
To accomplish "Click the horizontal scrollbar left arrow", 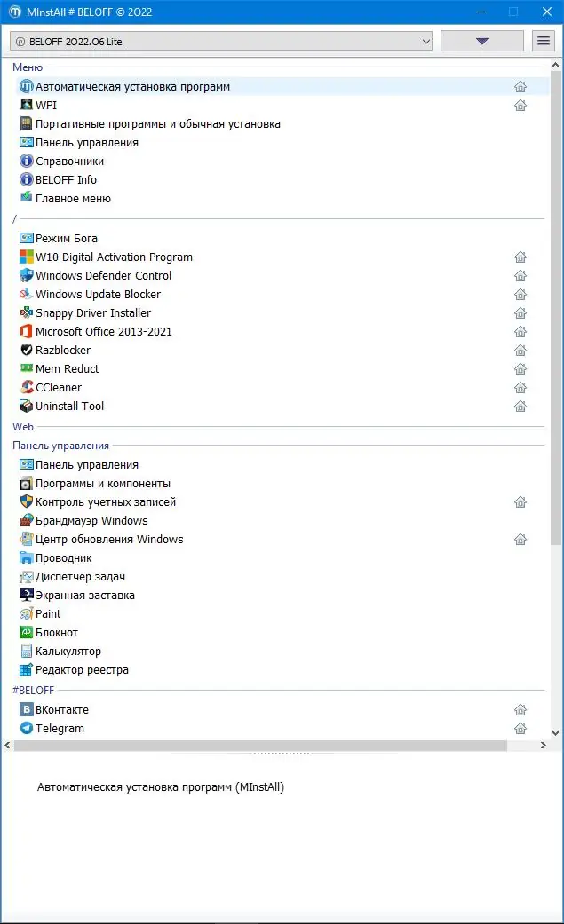I will pyautogui.click(x=7, y=746).
